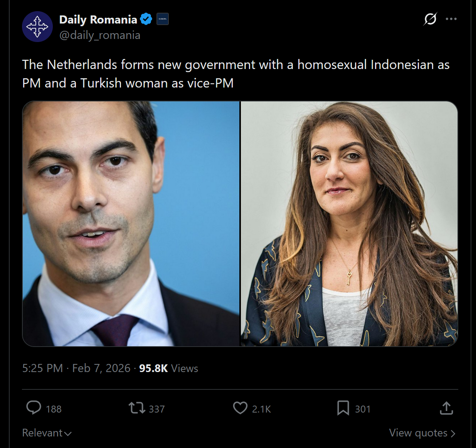Screen dimensions: 476x448
Task: Open View quotes link
Action: click(422, 433)
